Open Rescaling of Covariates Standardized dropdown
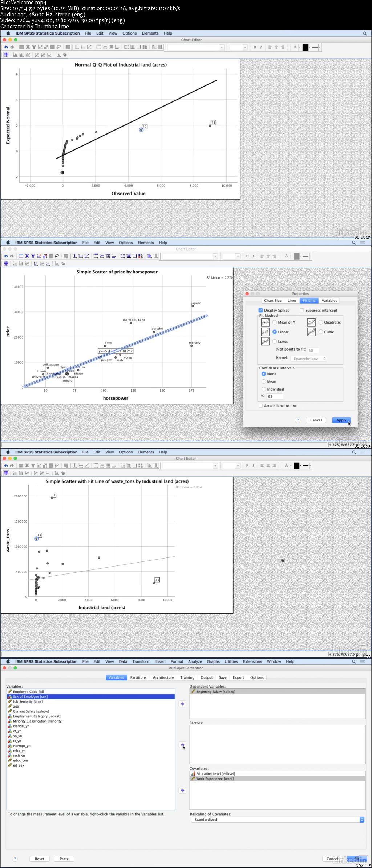This screenshot has width=372, height=868. [x=278, y=820]
